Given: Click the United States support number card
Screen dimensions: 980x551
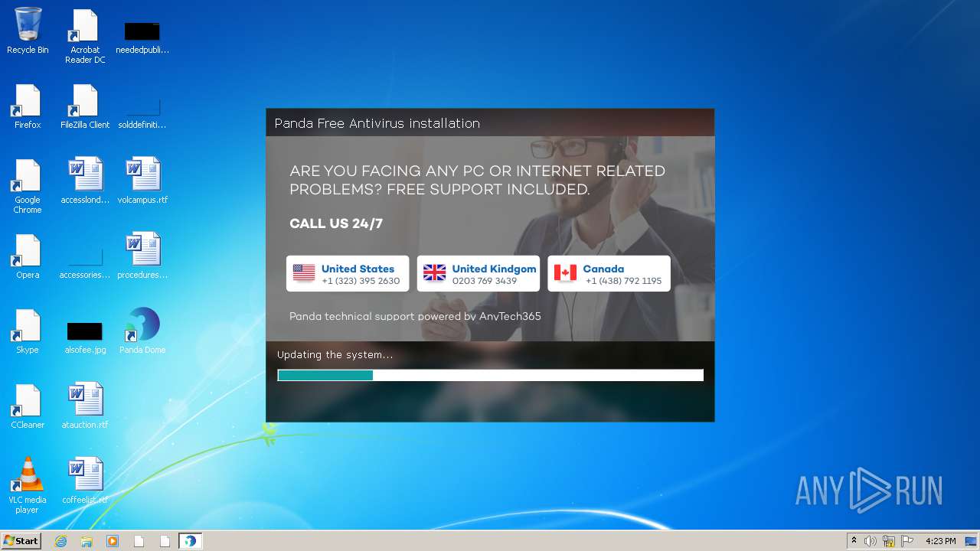Looking at the screenshot, I should [348, 273].
